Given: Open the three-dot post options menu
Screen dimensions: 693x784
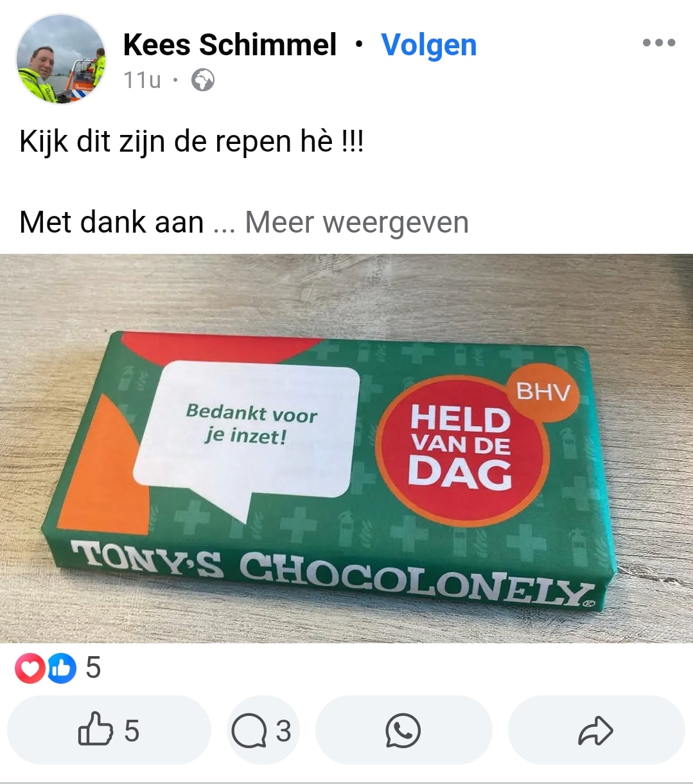Looking at the screenshot, I should click(x=659, y=43).
